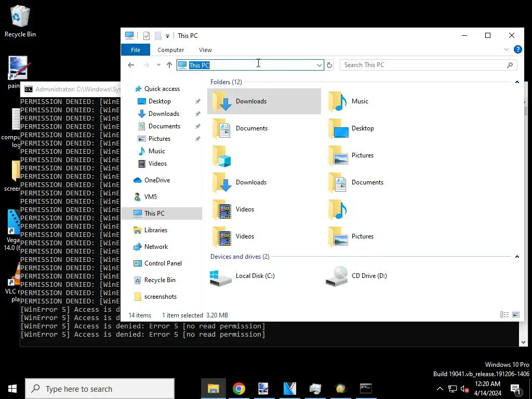Open Music in the navigation pane
The image size is (532, 399).
[x=156, y=151]
